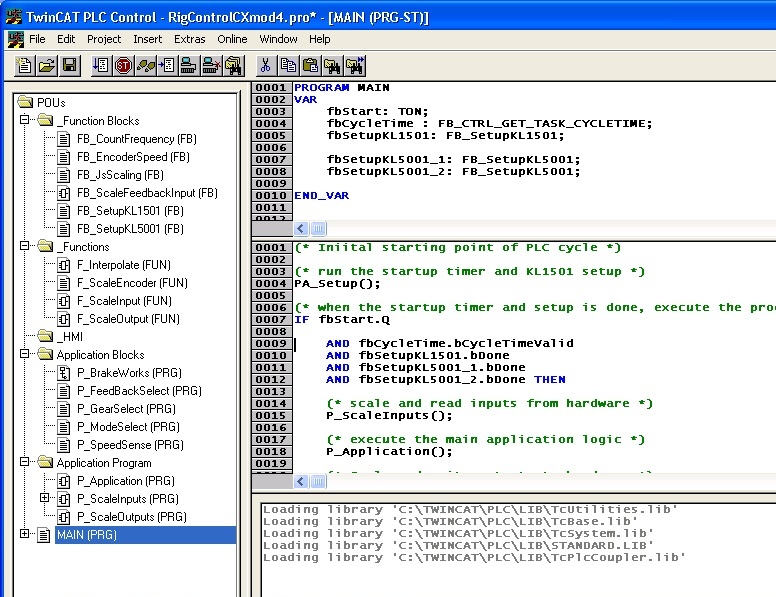The image size is (776, 597).
Task: Open the Edit menu
Action: tap(66, 39)
